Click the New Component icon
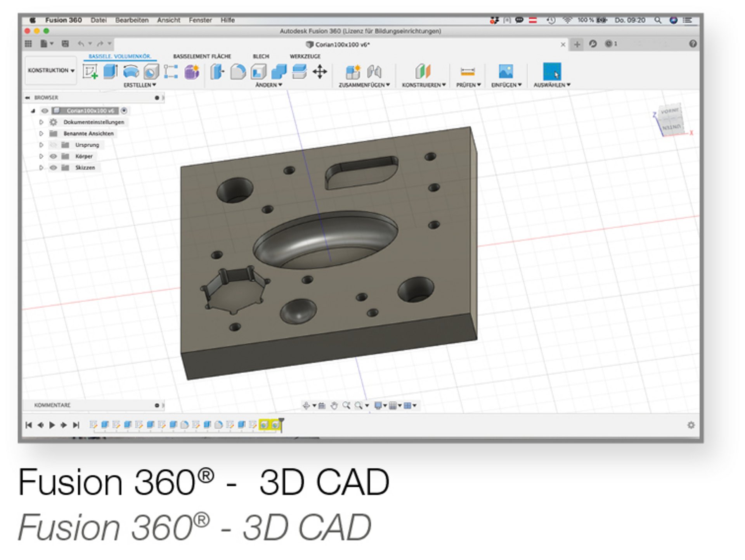This screenshot has height=560, width=745. click(353, 72)
